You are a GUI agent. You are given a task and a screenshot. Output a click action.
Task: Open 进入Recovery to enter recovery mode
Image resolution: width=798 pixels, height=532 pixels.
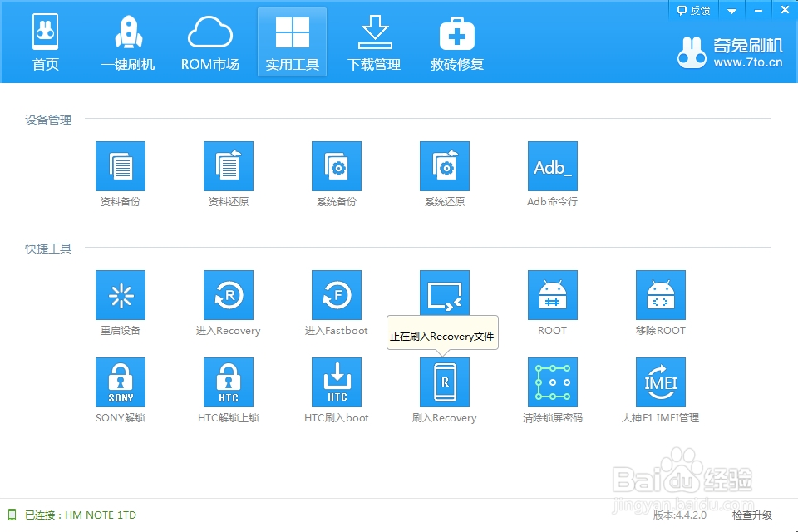[228, 294]
